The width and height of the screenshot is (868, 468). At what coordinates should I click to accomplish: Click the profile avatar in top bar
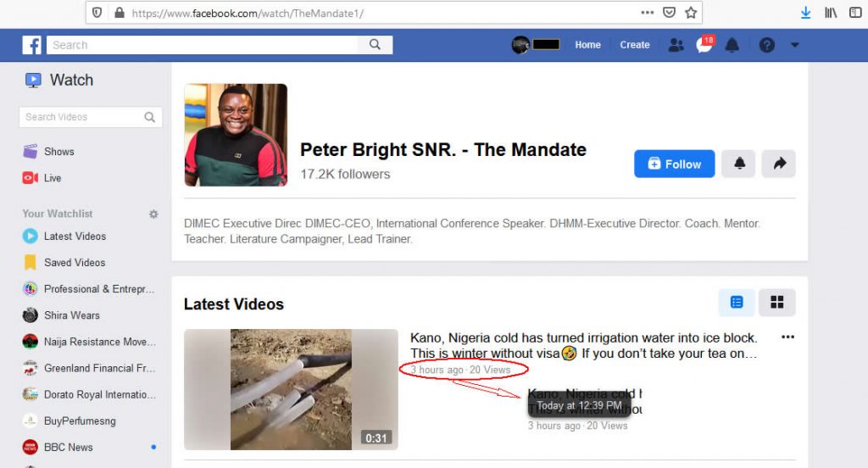(520, 45)
